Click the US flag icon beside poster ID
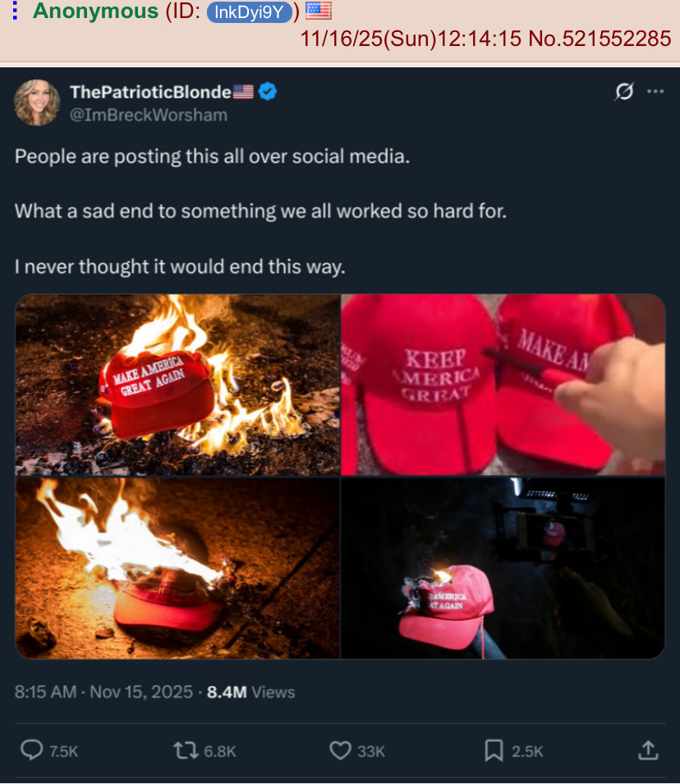Screen dimensions: 680x784 [x=318, y=11]
